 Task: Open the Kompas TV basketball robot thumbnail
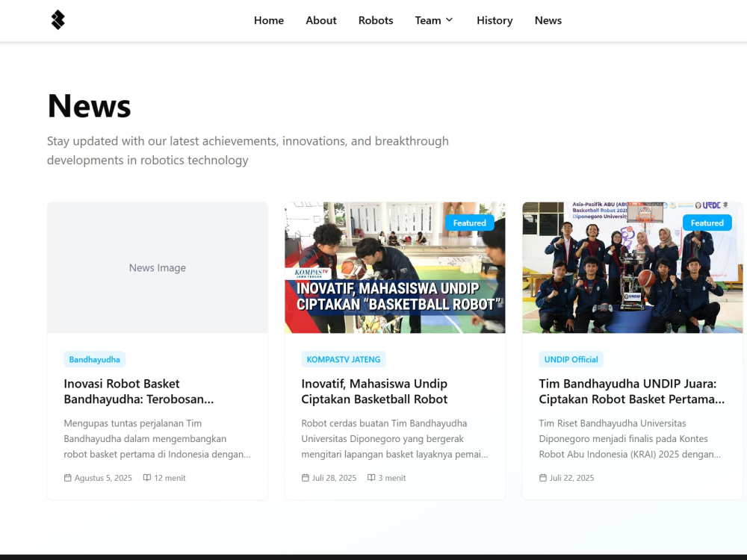(395, 267)
